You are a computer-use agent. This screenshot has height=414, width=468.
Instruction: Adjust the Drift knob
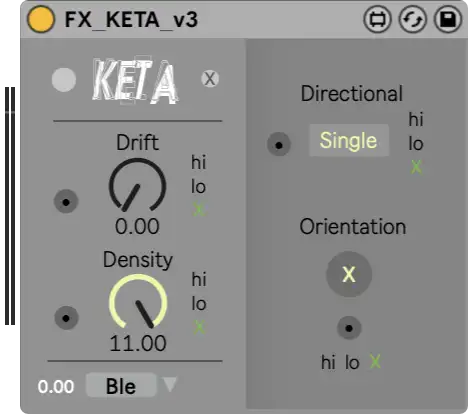click(x=137, y=185)
